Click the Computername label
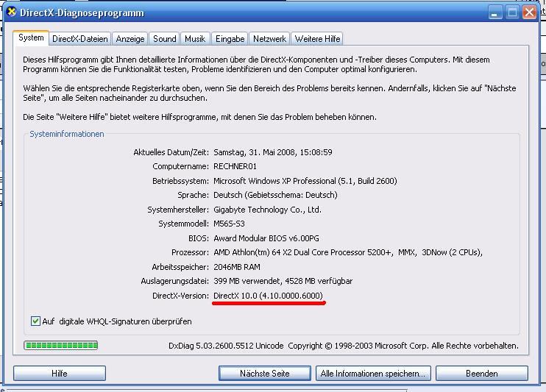Viewport: 546px width, 392px height. 181,166
